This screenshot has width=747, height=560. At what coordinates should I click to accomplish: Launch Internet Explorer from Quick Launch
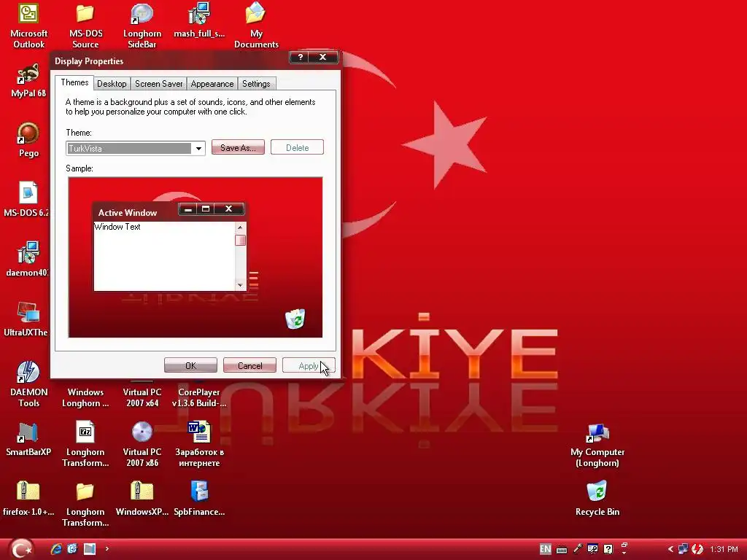(56, 549)
